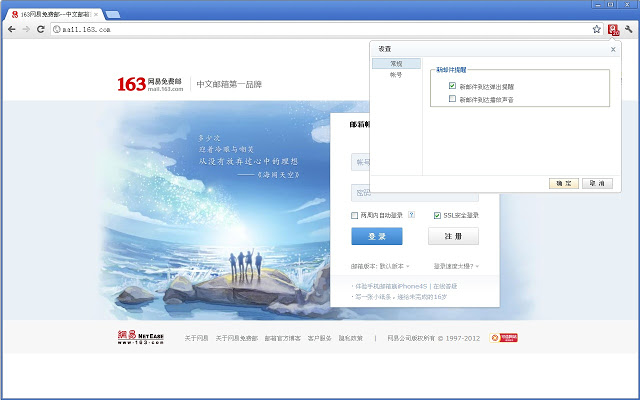Click the blue 登录 login button
This screenshot has height=400, width=640.
click(x=377, y=236)
